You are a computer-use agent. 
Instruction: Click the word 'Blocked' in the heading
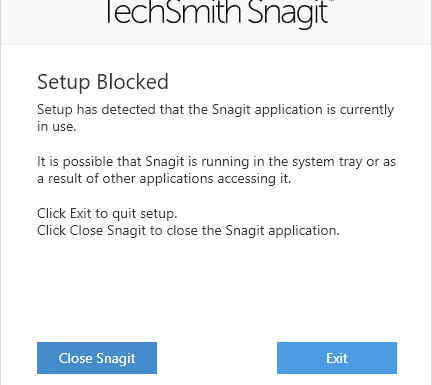pos(133,82)
